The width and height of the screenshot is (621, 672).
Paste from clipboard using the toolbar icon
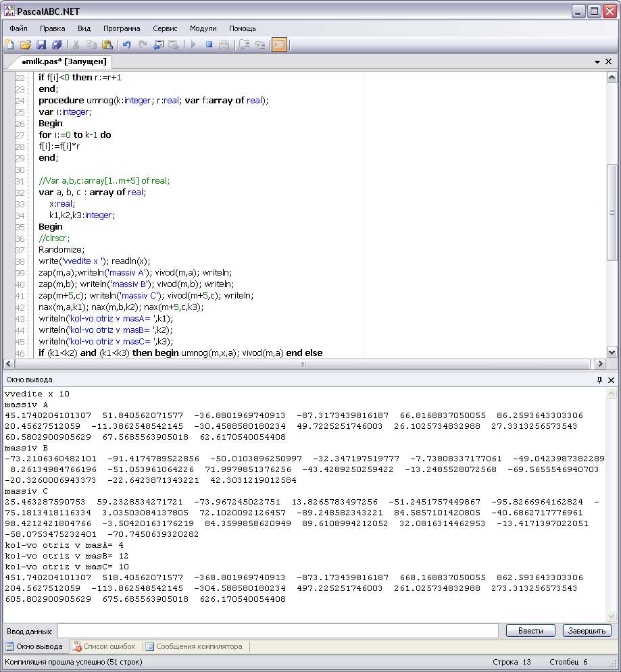click(x=107, y=45)
